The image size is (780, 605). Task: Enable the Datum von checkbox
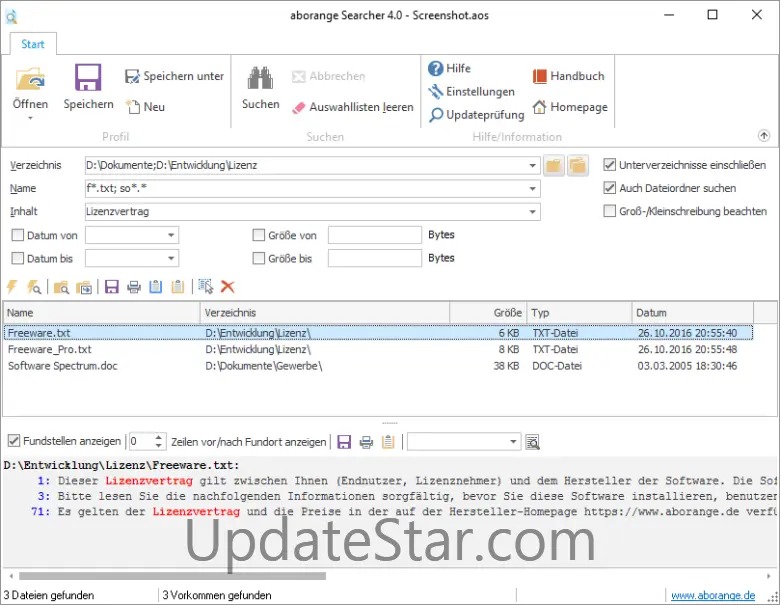coord(17,235)
